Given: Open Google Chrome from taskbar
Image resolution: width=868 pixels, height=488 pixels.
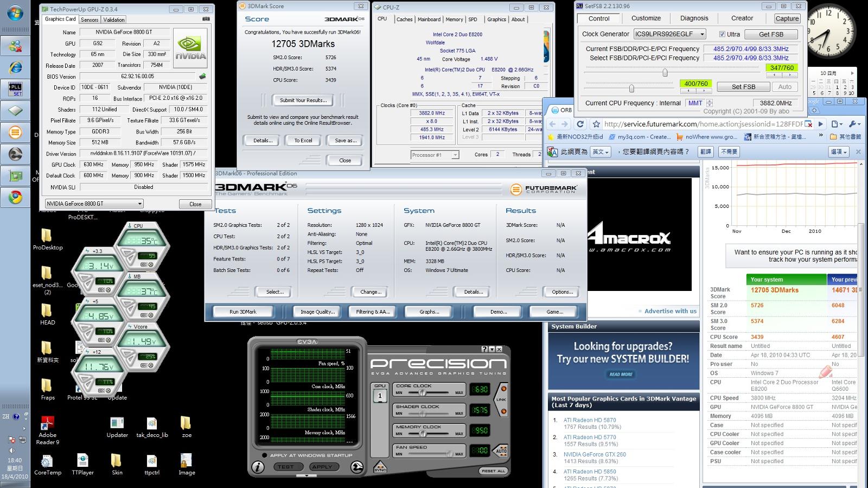Looking at the screenshot, I should point(15,198).
